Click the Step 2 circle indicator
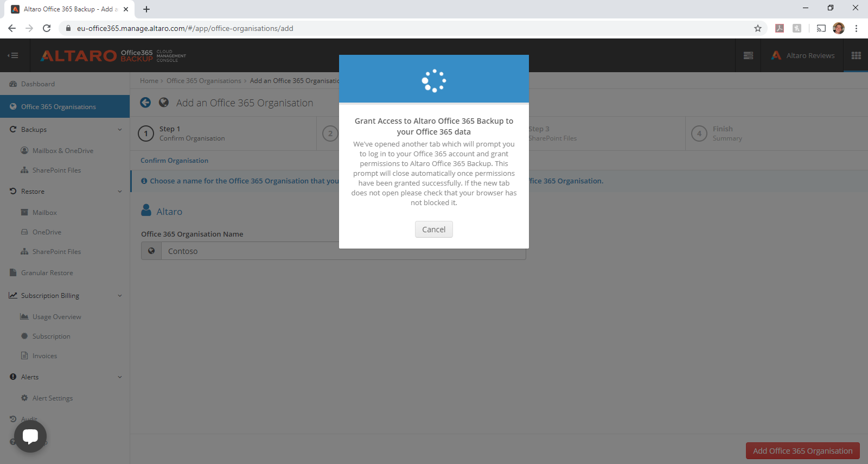The width and height of the screenshot is (868, 464). tap(330, 134)
